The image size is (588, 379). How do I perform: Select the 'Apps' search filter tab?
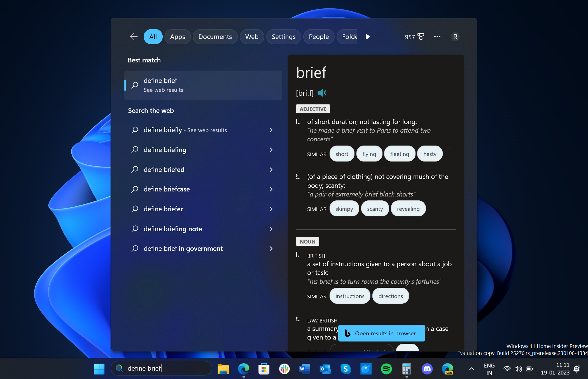(177, 36)
